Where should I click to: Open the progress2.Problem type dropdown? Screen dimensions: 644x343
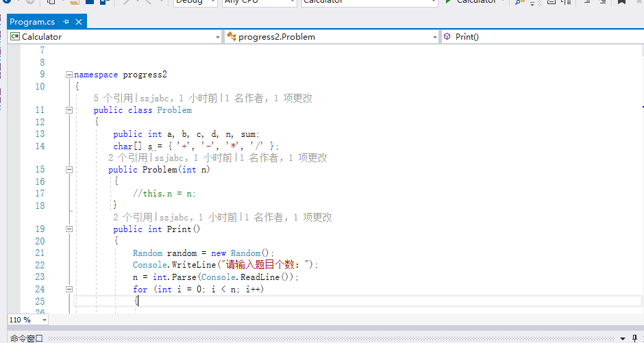point(434,37)
